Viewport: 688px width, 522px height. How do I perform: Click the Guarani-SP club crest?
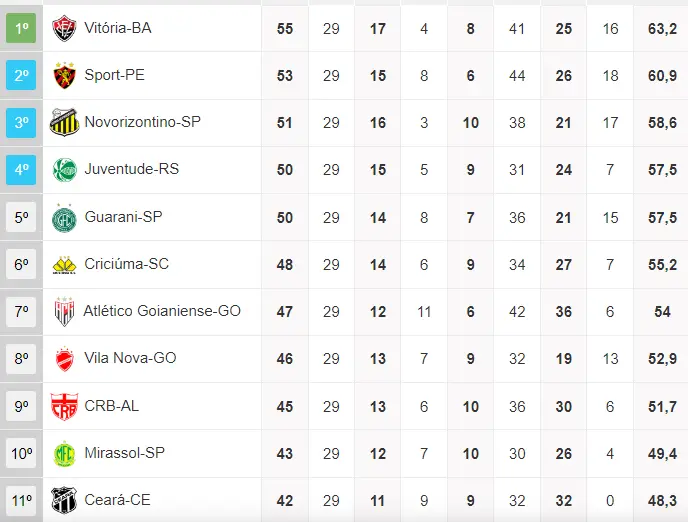click(65, 217)
